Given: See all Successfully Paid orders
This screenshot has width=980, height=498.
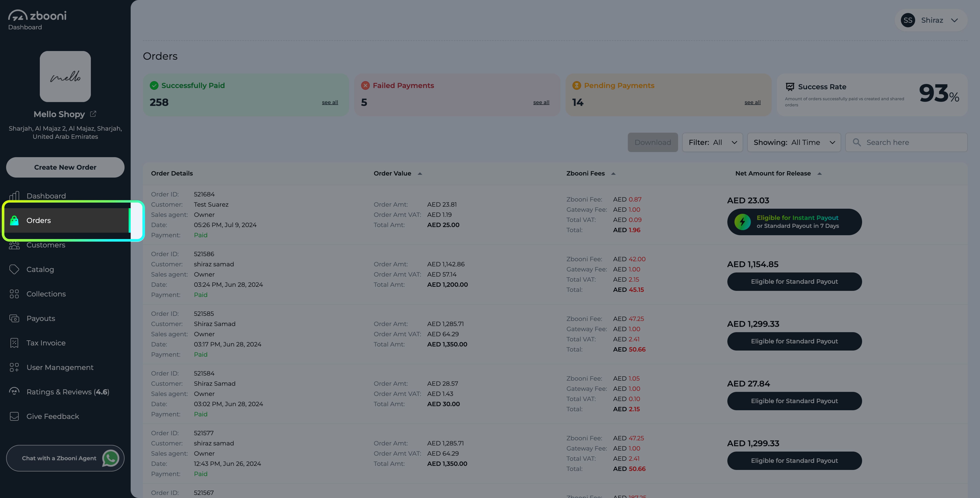Looking at the screenshot, I should click(330, 102).
